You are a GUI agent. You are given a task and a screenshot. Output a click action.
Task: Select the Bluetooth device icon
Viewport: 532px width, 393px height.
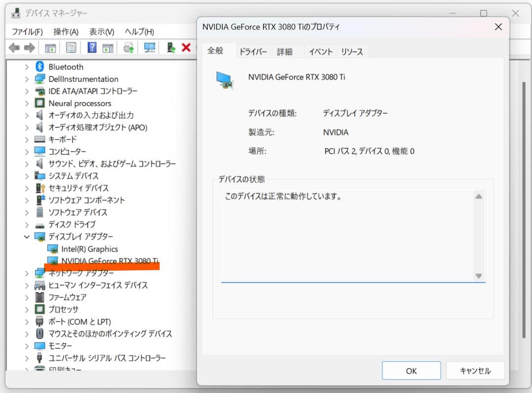click(x=39, y=67)
